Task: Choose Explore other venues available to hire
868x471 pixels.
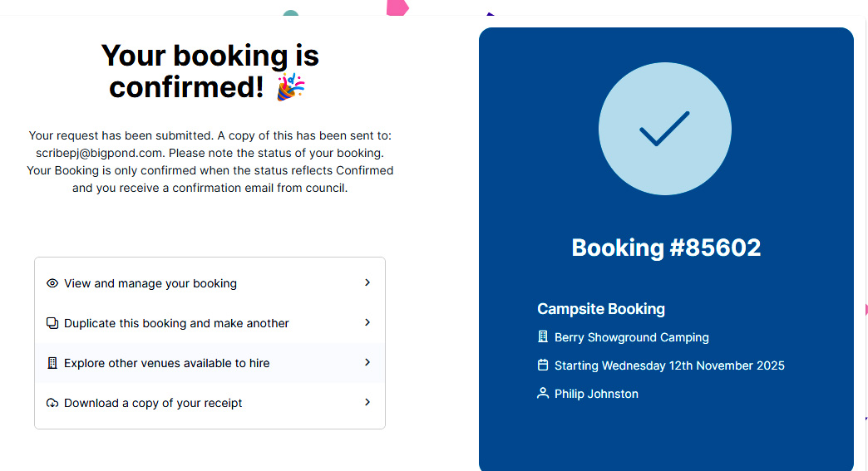Action: (210, 363)
